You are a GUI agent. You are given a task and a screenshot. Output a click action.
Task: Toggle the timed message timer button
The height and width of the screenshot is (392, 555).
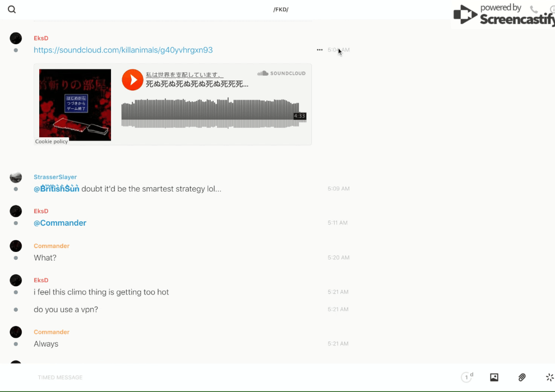coord(466,377)
